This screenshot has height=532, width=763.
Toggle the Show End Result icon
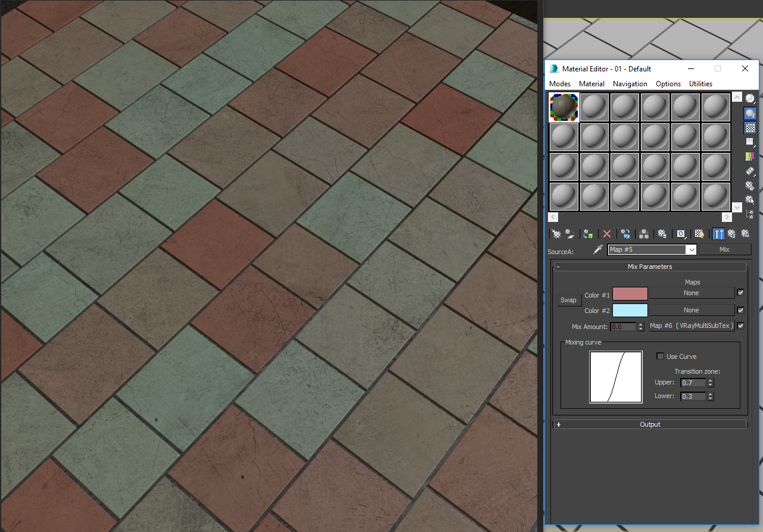[x=718, y=234]
